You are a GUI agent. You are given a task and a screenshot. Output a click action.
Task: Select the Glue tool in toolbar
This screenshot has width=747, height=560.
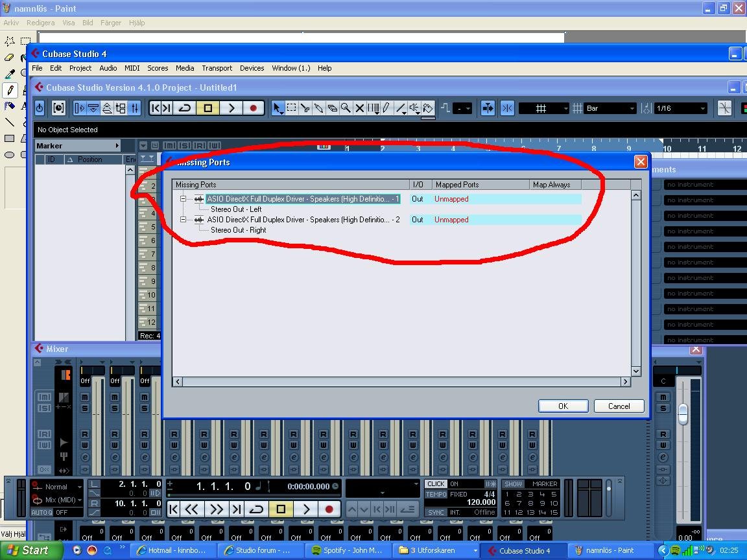(x=318, y=108)
